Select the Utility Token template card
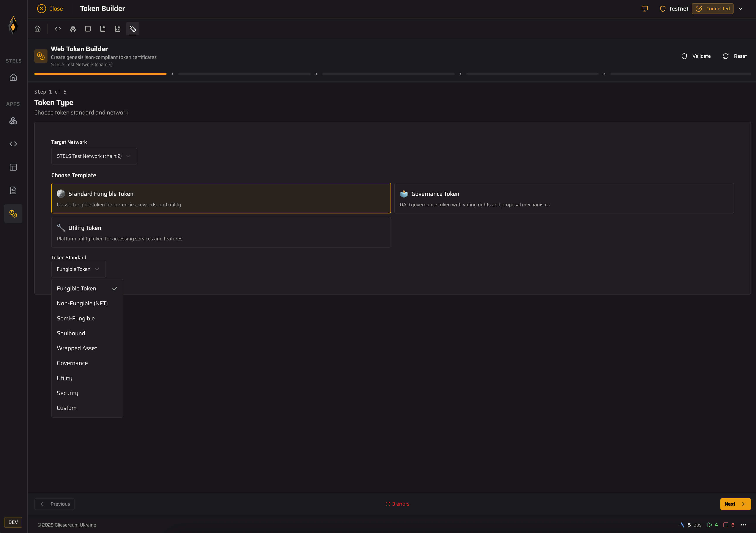 [x=221, y=232]
